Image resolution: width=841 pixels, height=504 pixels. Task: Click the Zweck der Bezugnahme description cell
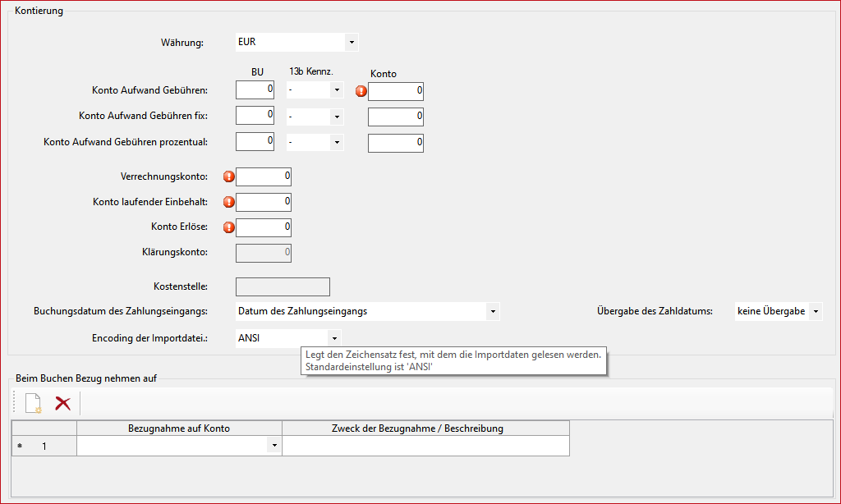pos(425,445)
